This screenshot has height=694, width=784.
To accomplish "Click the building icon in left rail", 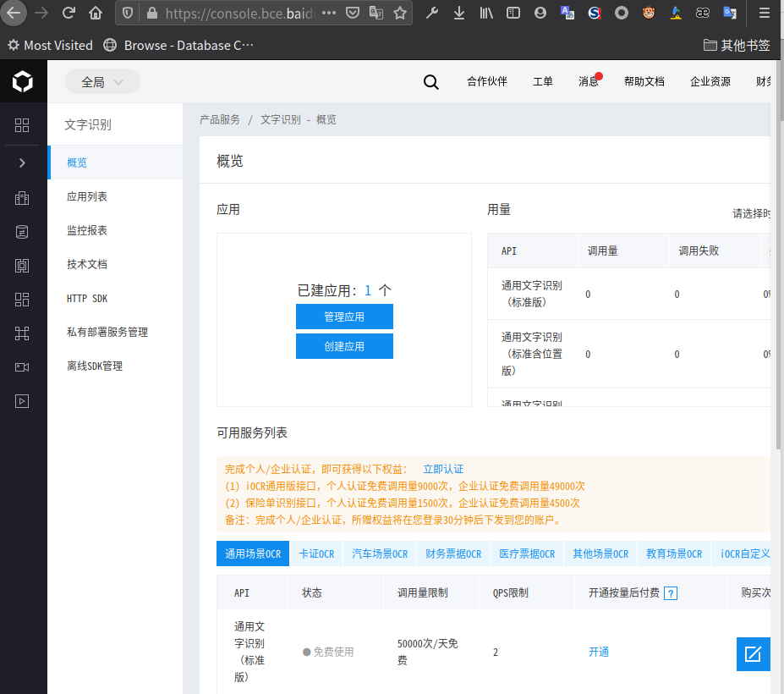I will [22, 198].
